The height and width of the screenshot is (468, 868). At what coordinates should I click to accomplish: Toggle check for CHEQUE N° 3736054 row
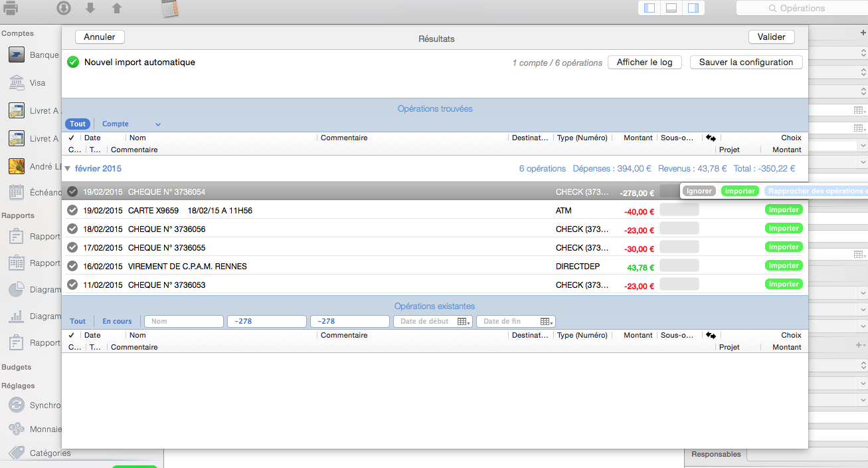pyautogui.click(x=72, y=191)
